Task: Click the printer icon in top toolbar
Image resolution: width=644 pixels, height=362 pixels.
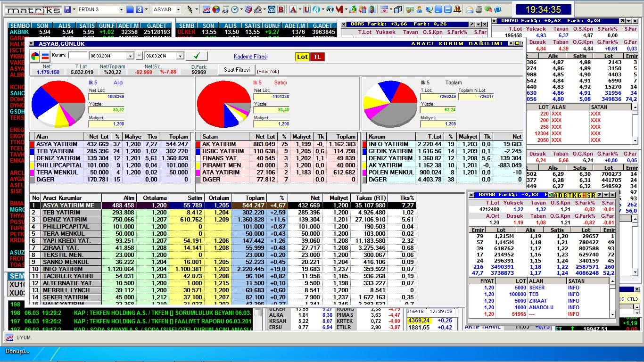Action: coord(479,9)
